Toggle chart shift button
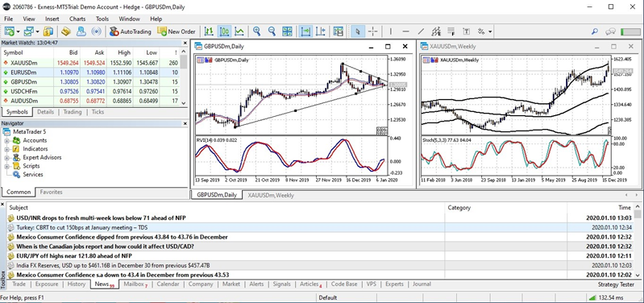The image size is (644, 303). (x=321, y=31)
